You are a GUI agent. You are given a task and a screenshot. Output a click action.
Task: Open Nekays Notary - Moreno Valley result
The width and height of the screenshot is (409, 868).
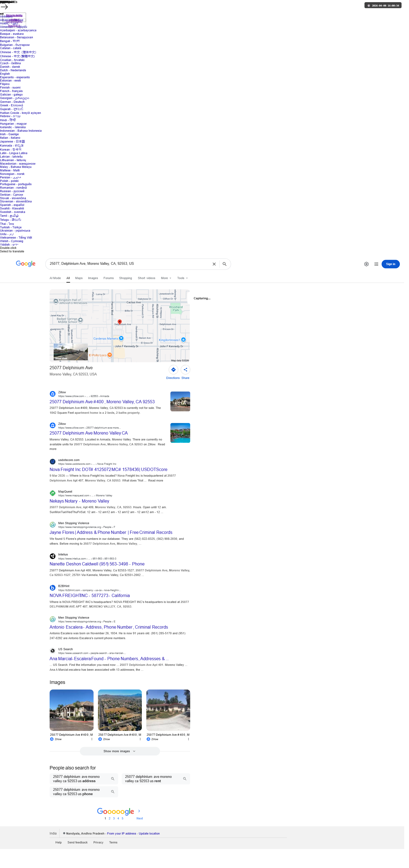pyautogui.click(x=80, y=501)
